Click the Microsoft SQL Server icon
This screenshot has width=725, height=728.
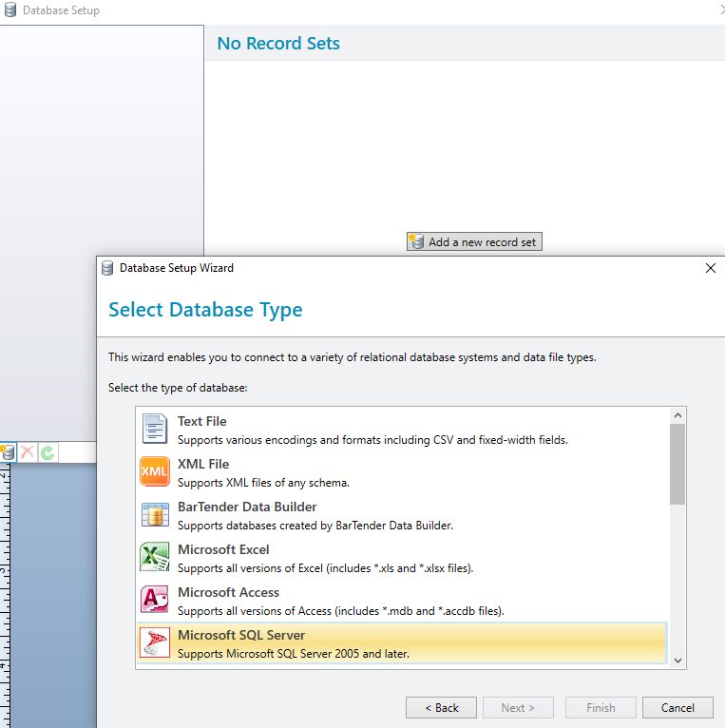pyautogui.click(x=155, y=642)
